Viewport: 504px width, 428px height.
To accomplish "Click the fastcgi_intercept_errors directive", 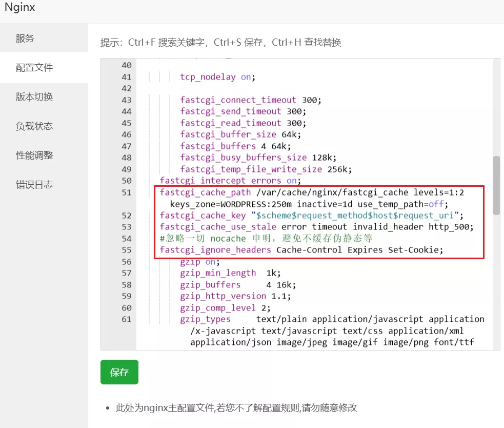I will pos(220,181).
